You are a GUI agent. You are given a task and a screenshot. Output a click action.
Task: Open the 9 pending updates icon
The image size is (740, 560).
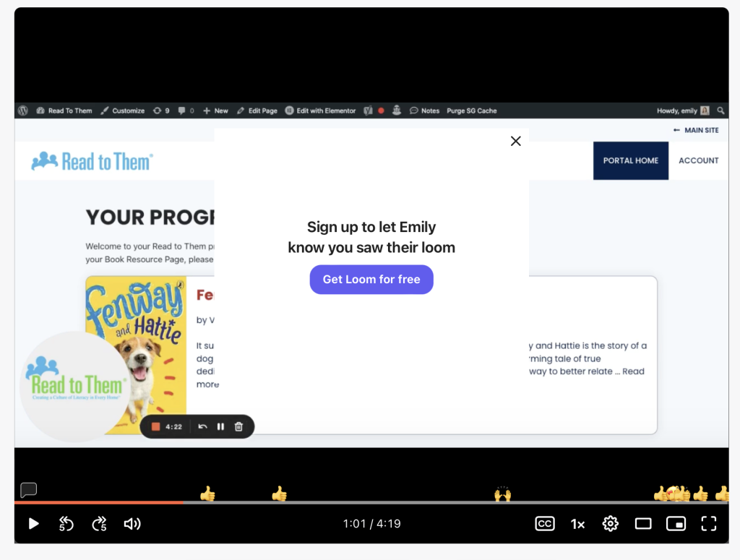tap(161, 111)
